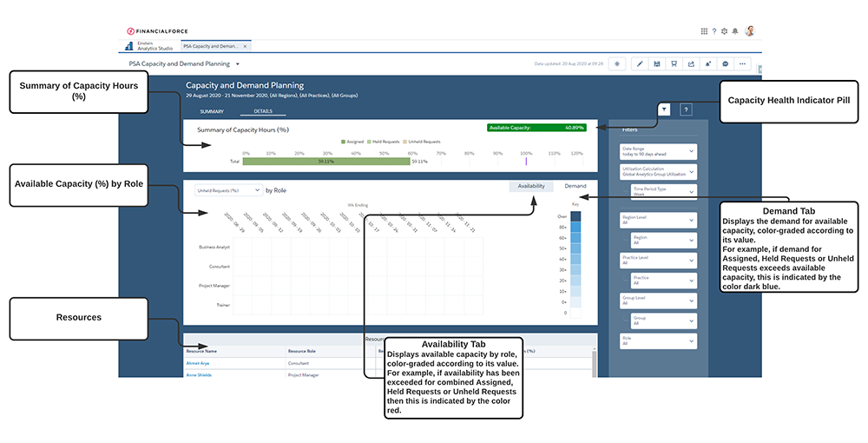Open the Unheld Requests (%) dropdown
This screenshot has height=443, width=868.
228,189
